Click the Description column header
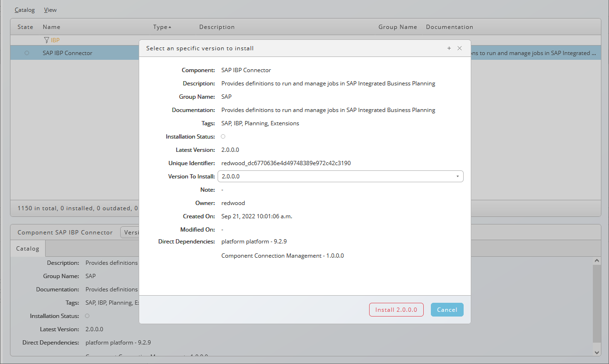 (x=217, y=27)
